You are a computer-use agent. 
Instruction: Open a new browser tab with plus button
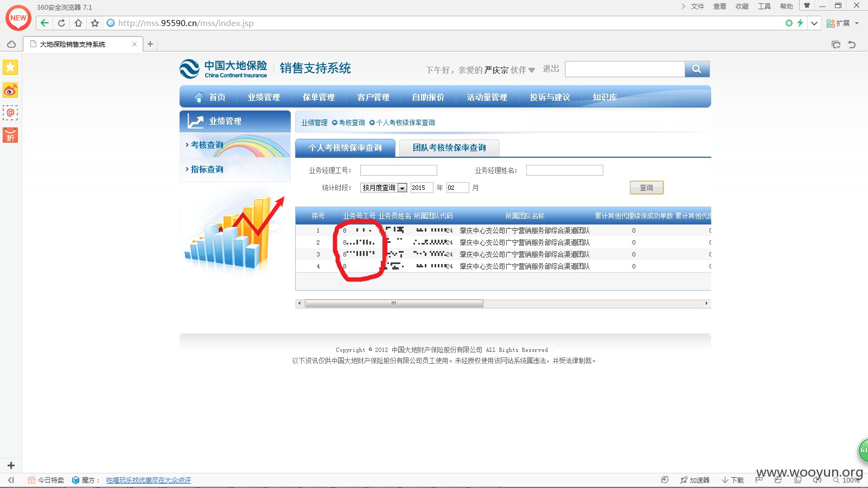[x=150, y=44]
